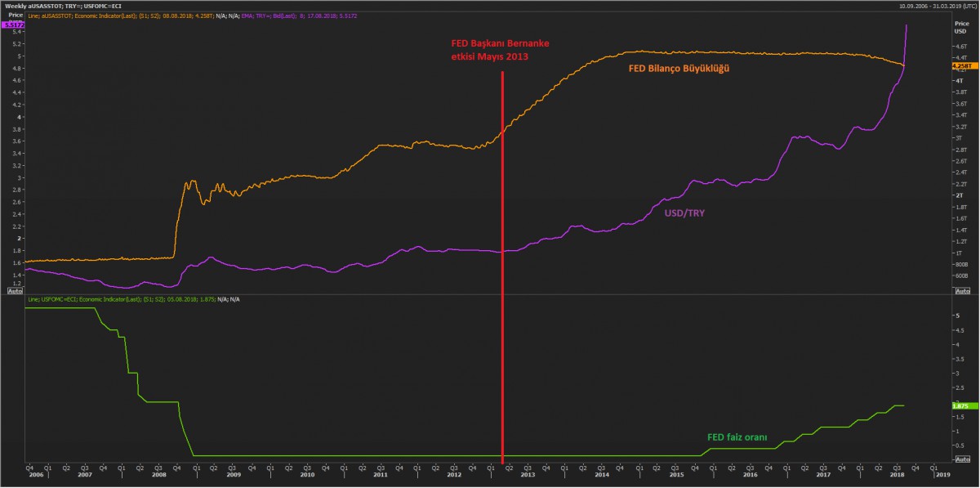Click the red vertical Bernanke marker line
Viewport: 980px width, 488px height.
point(502,270)
